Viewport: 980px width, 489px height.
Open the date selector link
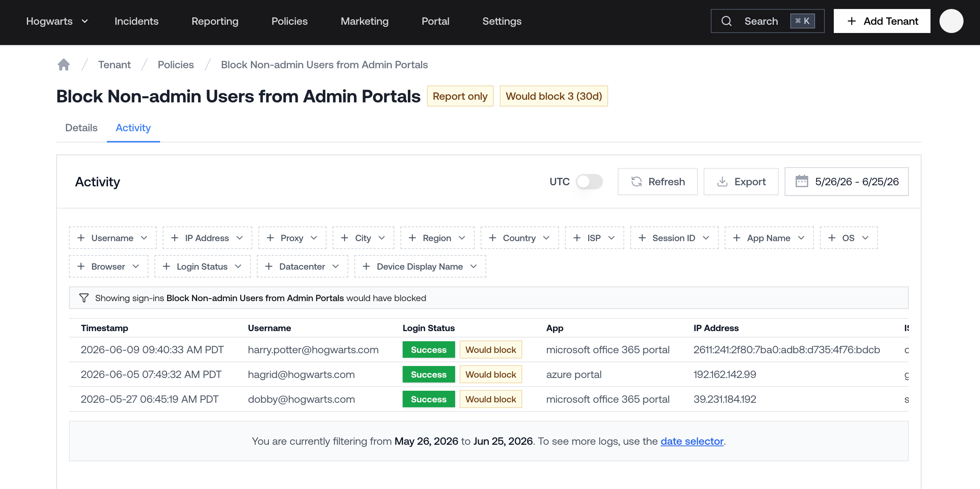692,441
